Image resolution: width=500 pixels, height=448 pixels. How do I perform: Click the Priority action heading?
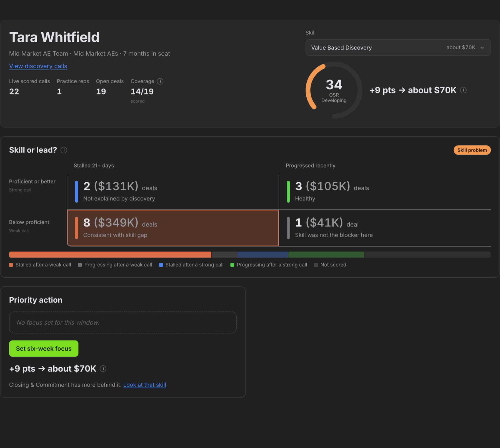tap(36, 300)
